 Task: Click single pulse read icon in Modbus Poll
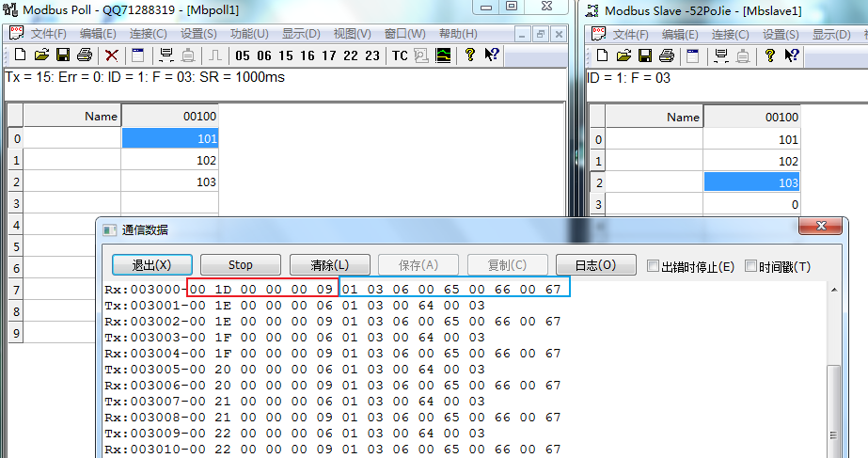215,55
